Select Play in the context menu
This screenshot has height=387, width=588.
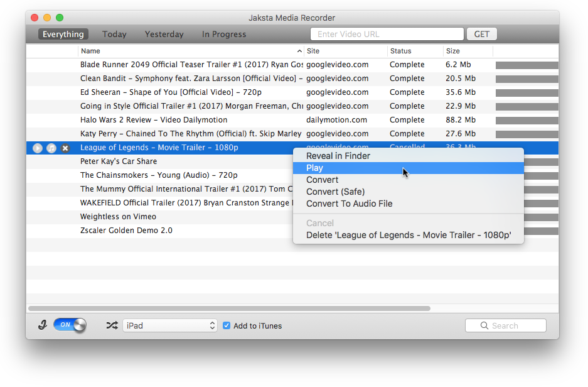click(x=409, y=168)
